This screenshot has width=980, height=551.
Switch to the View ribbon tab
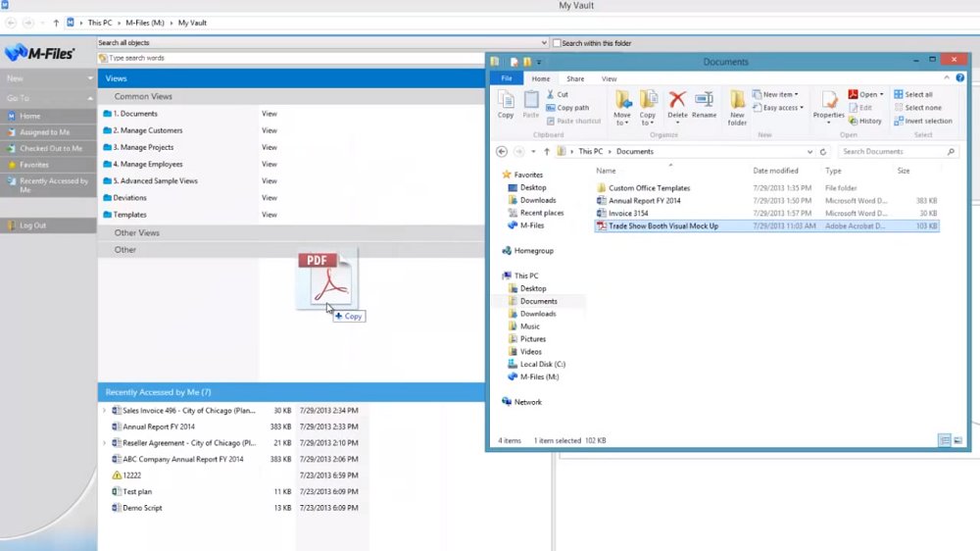click(x=609, y=78)
